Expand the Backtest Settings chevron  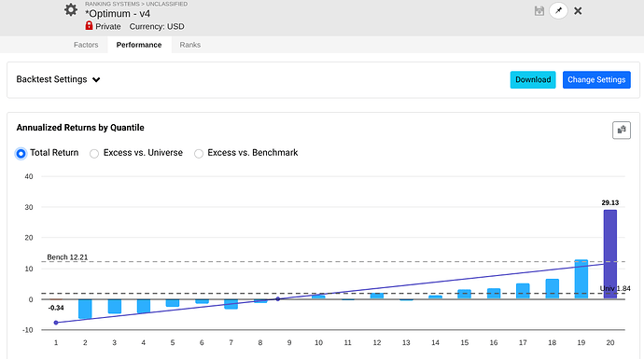coord(96,79)
